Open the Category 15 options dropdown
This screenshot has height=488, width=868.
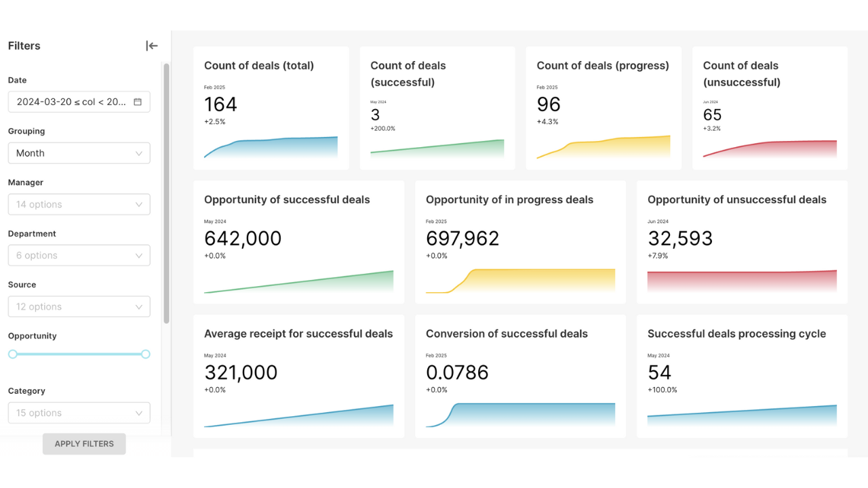click(79, 413)
